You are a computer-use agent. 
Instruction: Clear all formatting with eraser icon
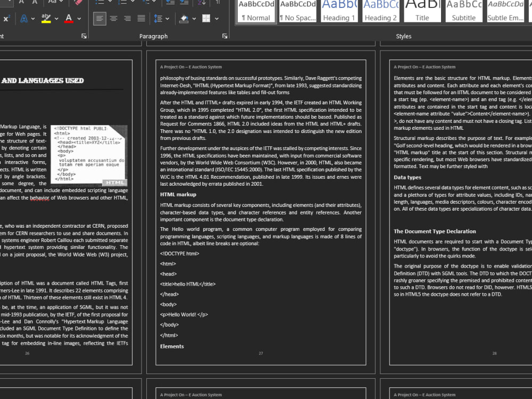click(x=78, y=2)
